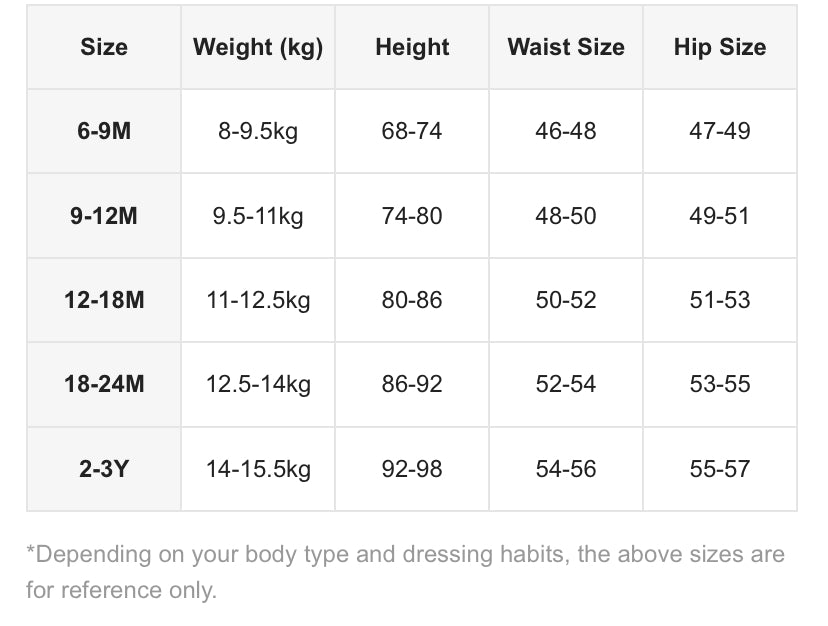Viewport: 828px width, 626px height.
Task: Click the 80-86 height cell
Action: click(x=412, y=300)
